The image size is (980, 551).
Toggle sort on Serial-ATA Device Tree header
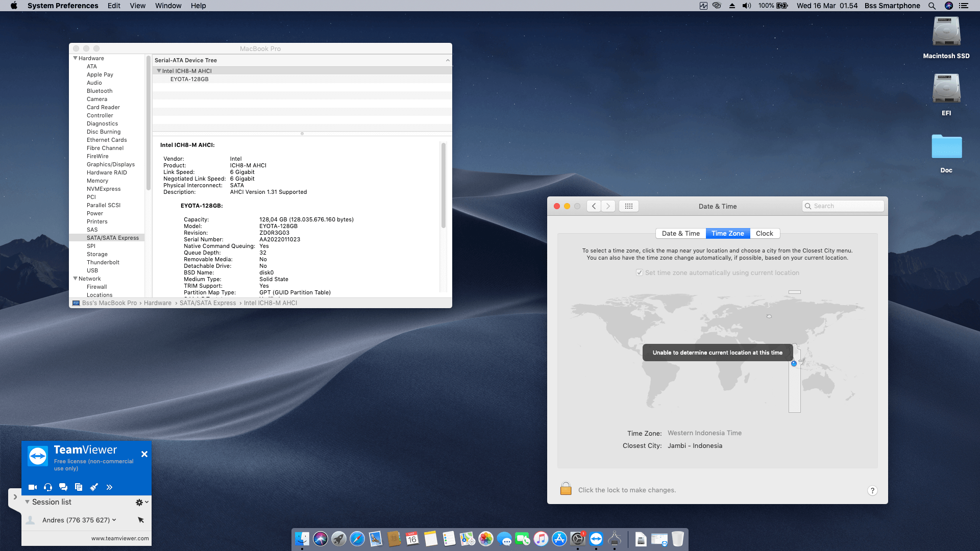[x=302, y=60]
